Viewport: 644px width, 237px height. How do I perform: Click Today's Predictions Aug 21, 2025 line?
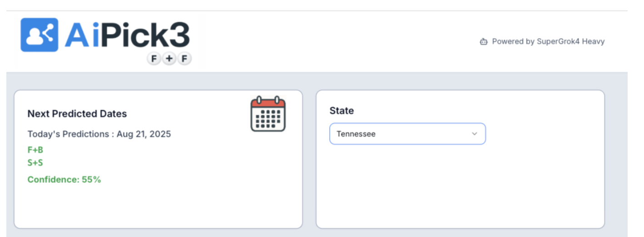pyautogui.click(x=99, y=134)
